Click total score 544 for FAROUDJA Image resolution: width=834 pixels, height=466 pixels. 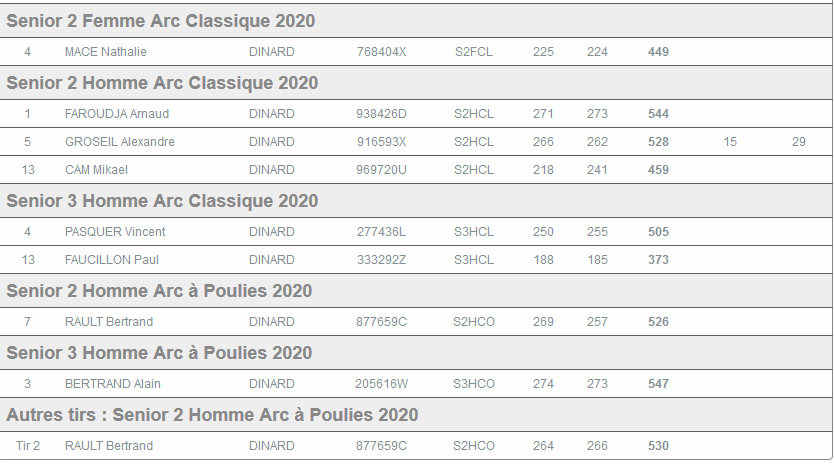tap(658, 114)
